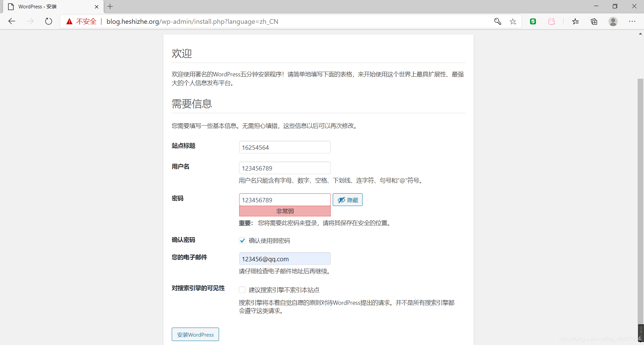Click the address bar URL
Image resolution: width=644 pixels, height=345 pixels.
(x=192, y=21)
